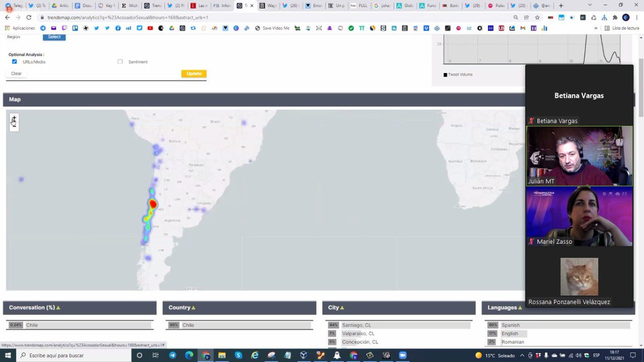The image size is (644, 362).
Task: Zoom in on the map
Action: (x=14, y=118)
